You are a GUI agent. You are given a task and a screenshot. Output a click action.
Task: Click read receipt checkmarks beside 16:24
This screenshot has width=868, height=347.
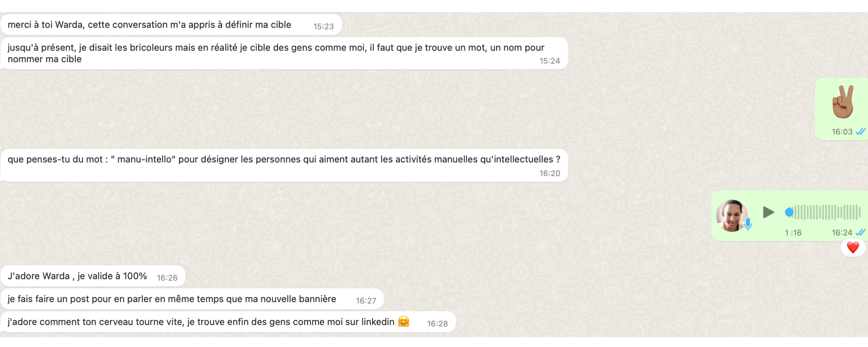pos(860,232)
